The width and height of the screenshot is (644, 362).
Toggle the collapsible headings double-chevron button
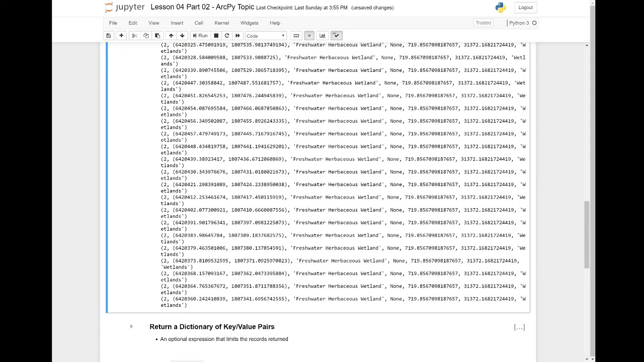[309, 36]
